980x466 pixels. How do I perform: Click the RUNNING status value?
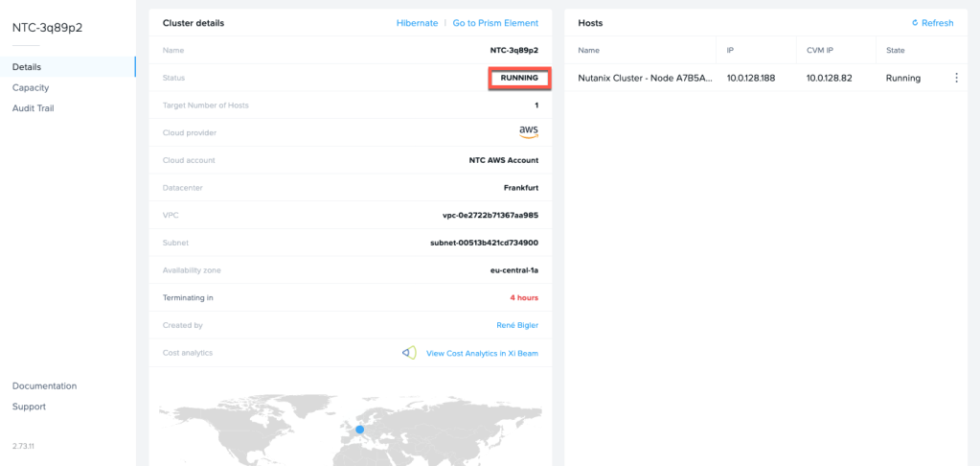519,79
